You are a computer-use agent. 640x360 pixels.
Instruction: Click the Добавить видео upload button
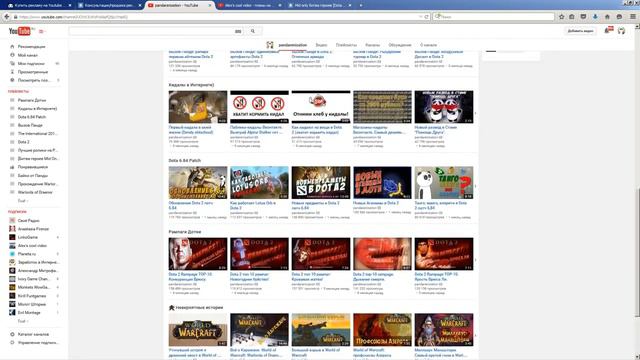tap(580, 31)
